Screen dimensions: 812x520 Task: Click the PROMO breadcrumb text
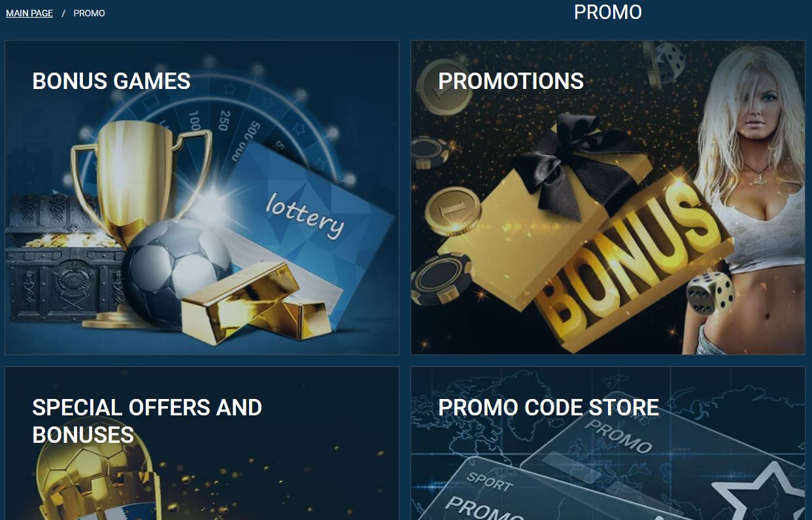point(89,13)
